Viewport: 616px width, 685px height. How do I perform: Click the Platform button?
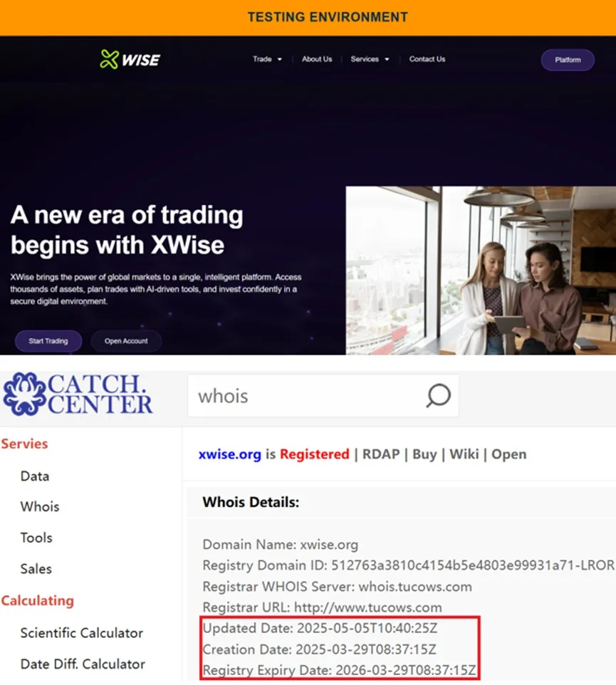tap(568, 60)
